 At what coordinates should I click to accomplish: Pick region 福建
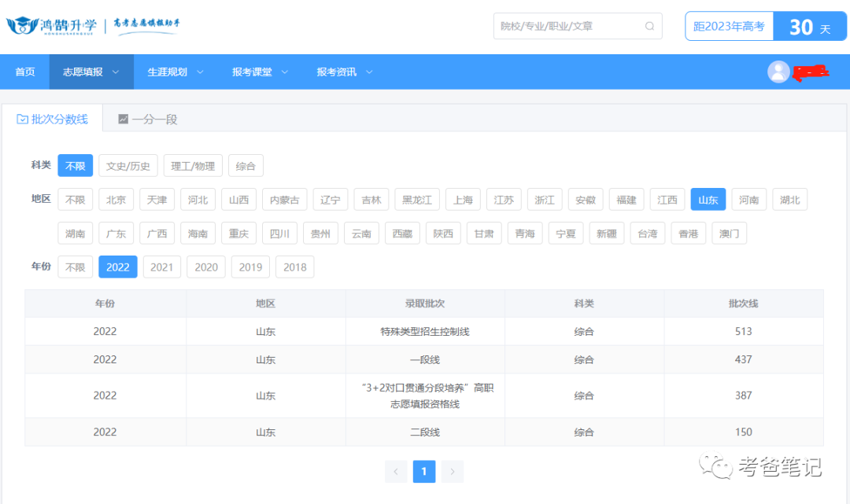click(626, 200)
